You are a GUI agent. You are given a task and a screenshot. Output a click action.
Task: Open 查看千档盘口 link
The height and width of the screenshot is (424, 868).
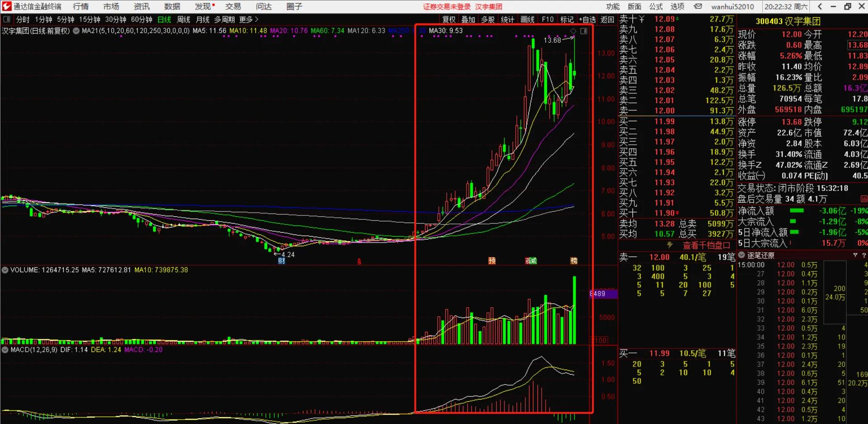click(706, 245)
